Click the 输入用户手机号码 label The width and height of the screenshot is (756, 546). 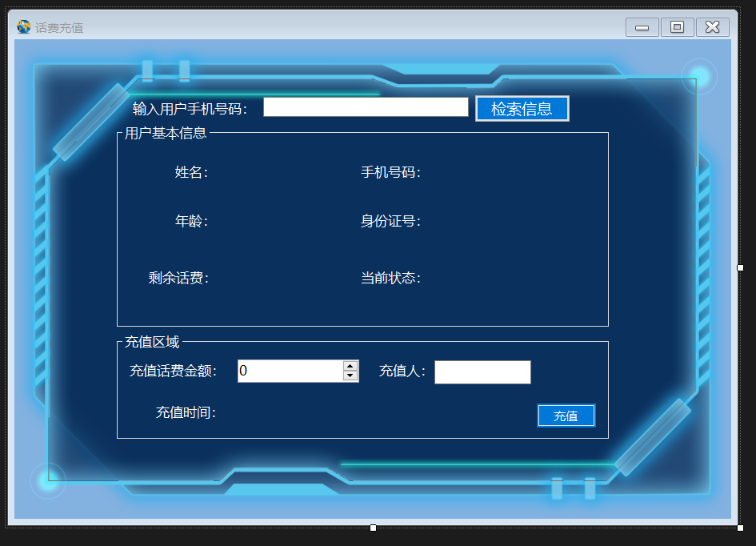190,109
